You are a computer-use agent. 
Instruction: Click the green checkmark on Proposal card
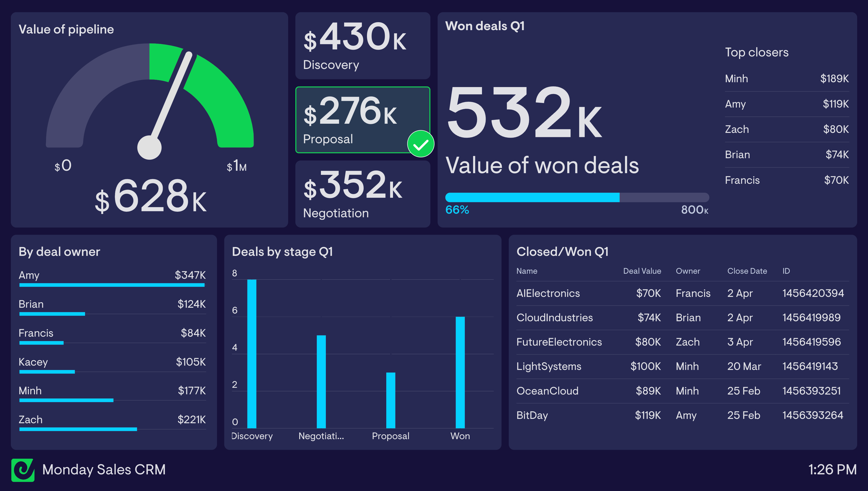click(420, 144)
